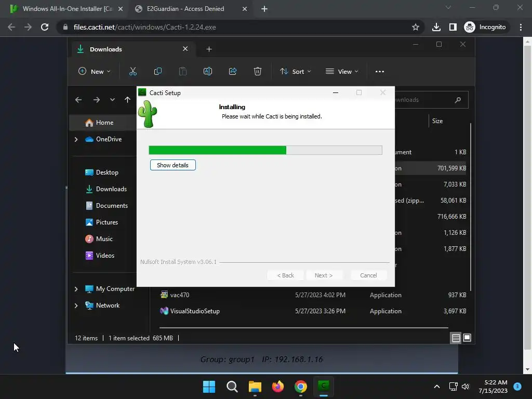Reload the Chrome page

pos(45,27)
